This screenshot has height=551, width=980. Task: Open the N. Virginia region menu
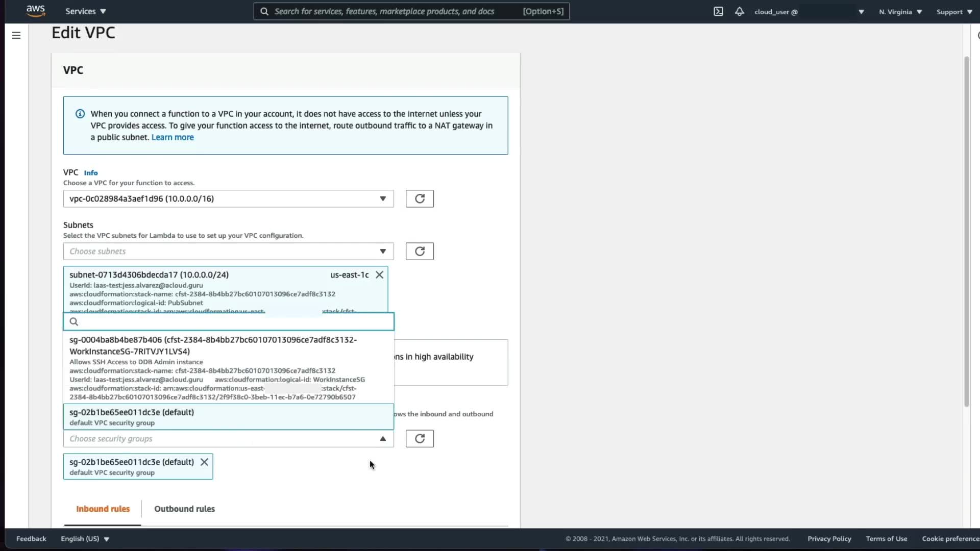[x=900, y=12]
